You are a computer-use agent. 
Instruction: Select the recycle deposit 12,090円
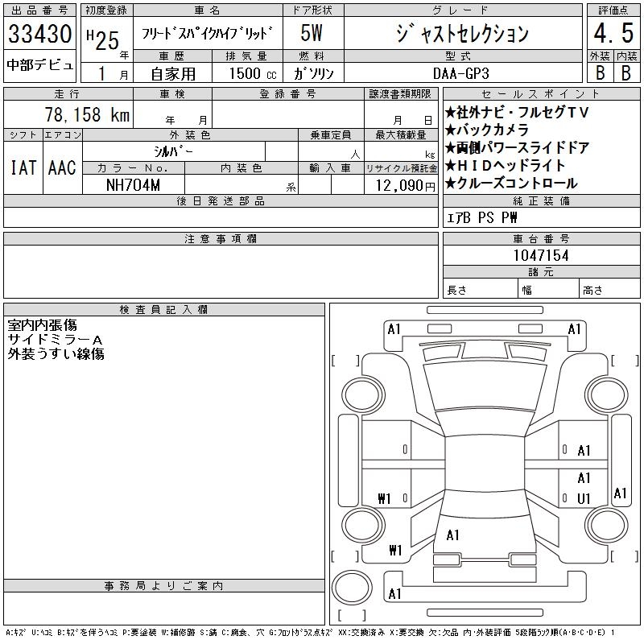coord(406,186)
